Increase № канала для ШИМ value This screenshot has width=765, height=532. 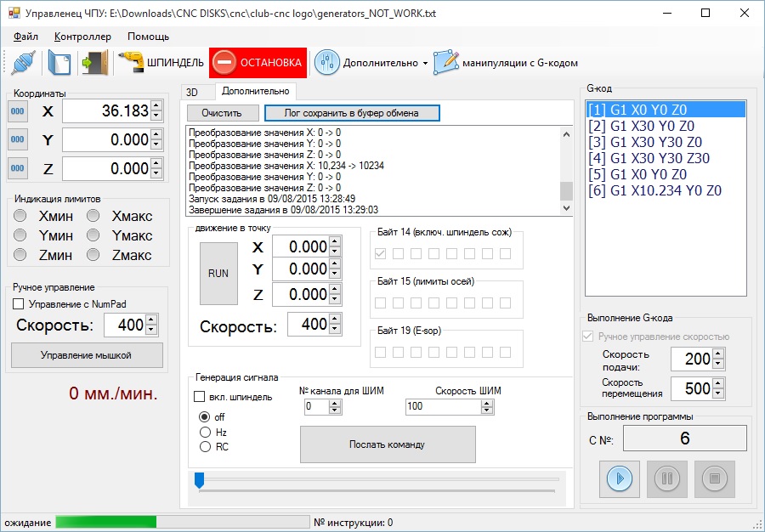coord(335,404)
